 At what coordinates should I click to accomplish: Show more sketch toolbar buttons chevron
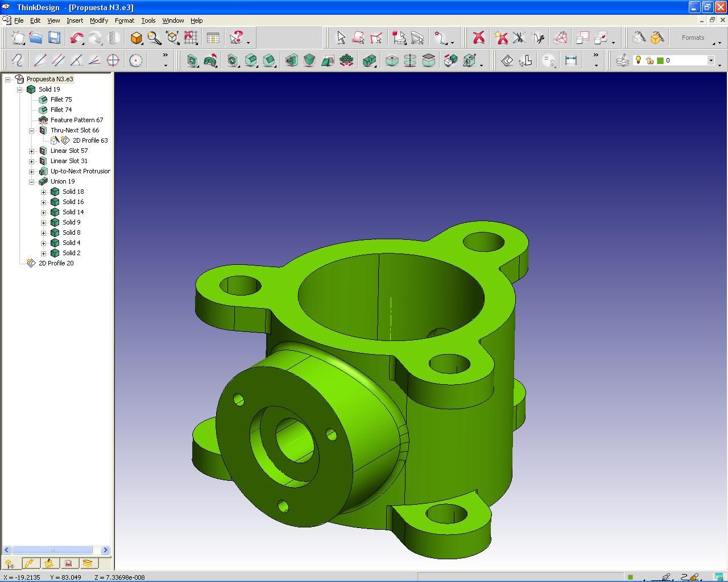click(166, 56)
